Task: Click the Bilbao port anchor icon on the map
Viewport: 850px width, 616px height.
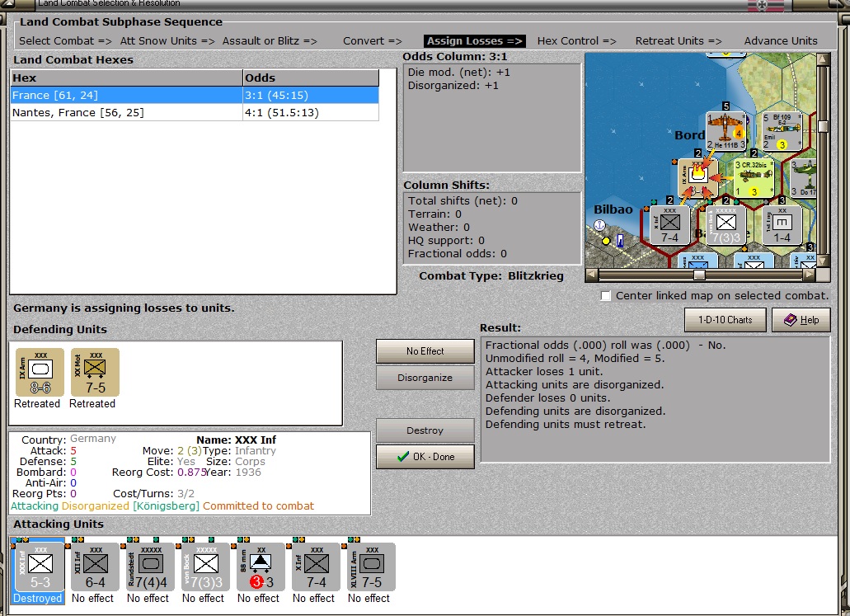Action: pyautogui.click(x=599, y=224)
